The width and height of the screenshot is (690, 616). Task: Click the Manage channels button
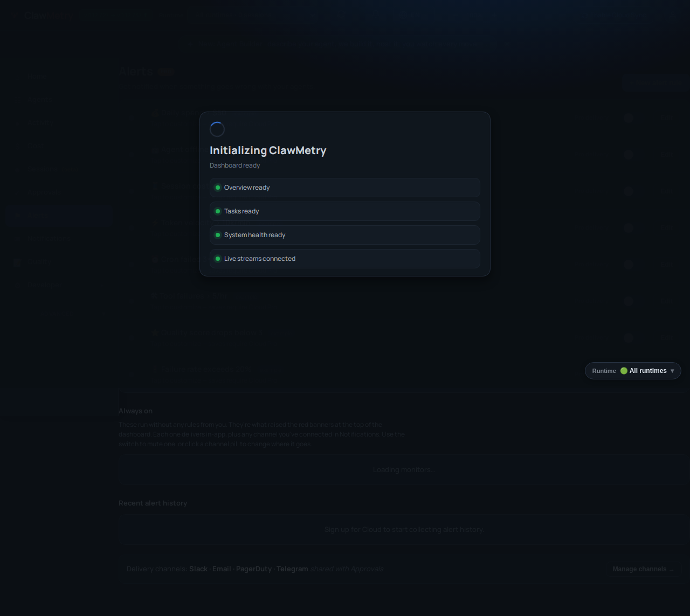click(x=643, y=569)
